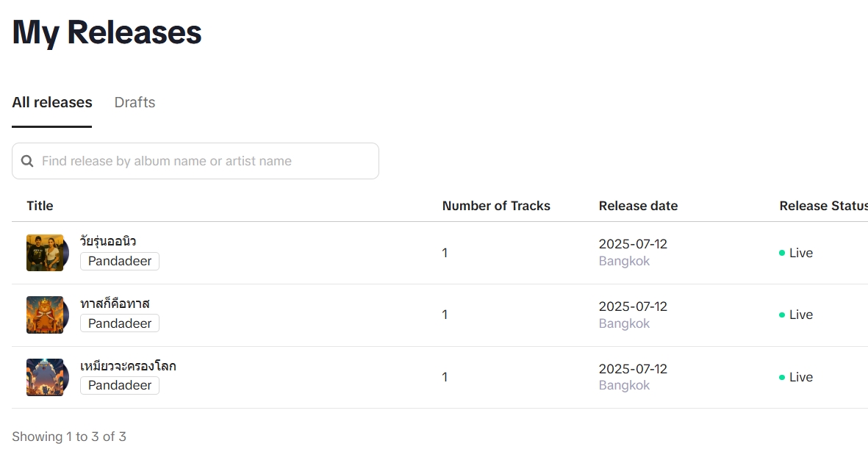Image resolution: width=868 pixels, height=452 pixels.
Task: Click the My Releases page heading
Action: (107, 32)
